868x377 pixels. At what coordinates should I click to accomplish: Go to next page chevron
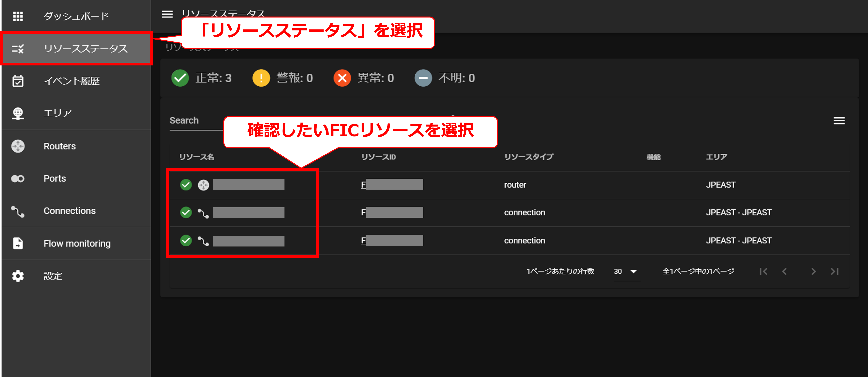(813, 271)
